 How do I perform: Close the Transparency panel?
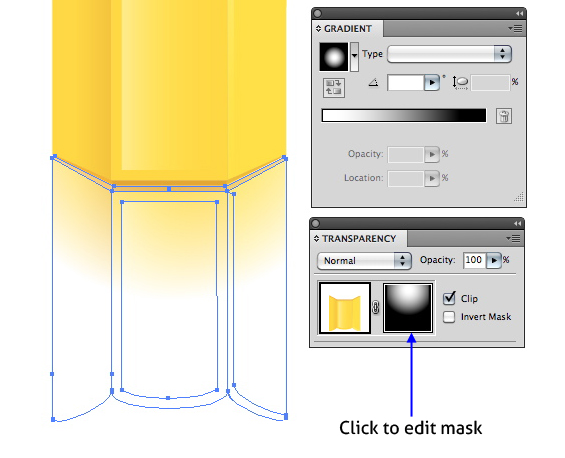[315, 224]
